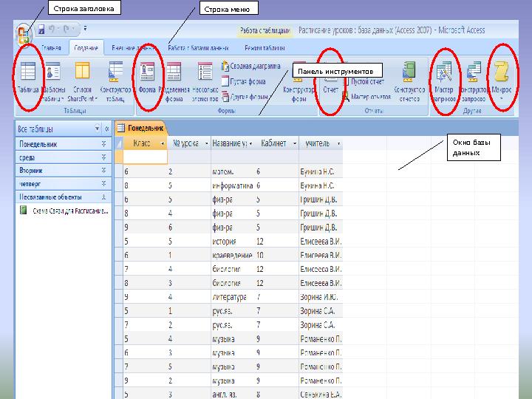Viewport: 532px width, 399px height.
Task: Open the Класс column filter dropdown
Action: point(163,144)
